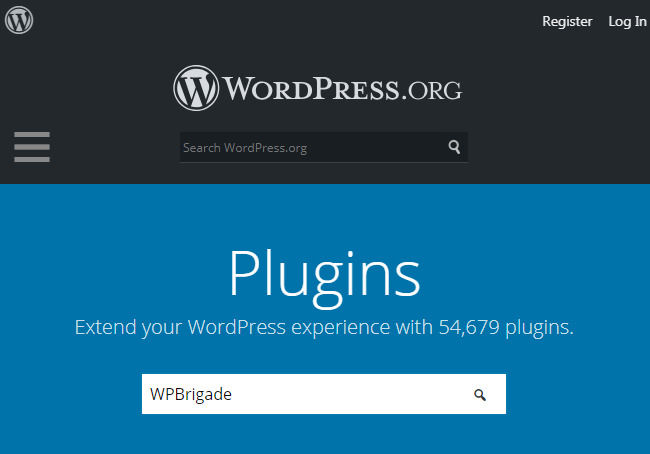Image resolution: width=650 pixels, height=454 pixels.
Task: Click the magnifier icon in WordPress.org search
Action: (454, 147)
